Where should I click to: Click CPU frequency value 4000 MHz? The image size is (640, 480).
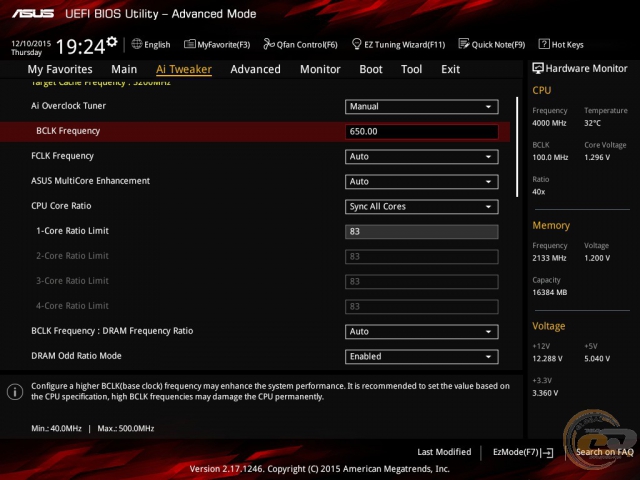click(x=549, y=123)
